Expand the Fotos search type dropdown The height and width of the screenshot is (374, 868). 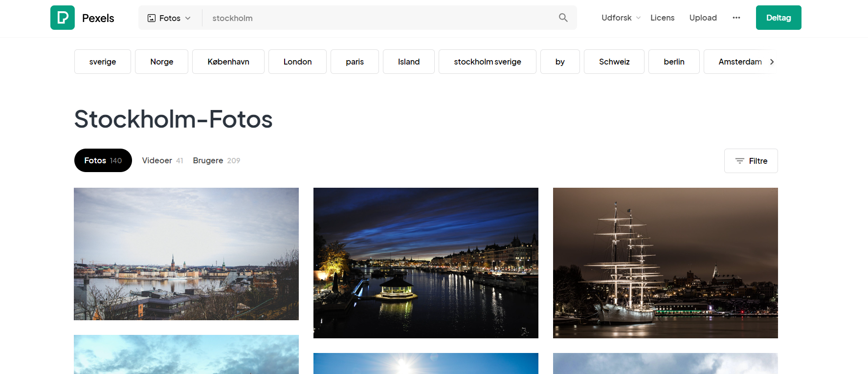(x=169, y=18)
